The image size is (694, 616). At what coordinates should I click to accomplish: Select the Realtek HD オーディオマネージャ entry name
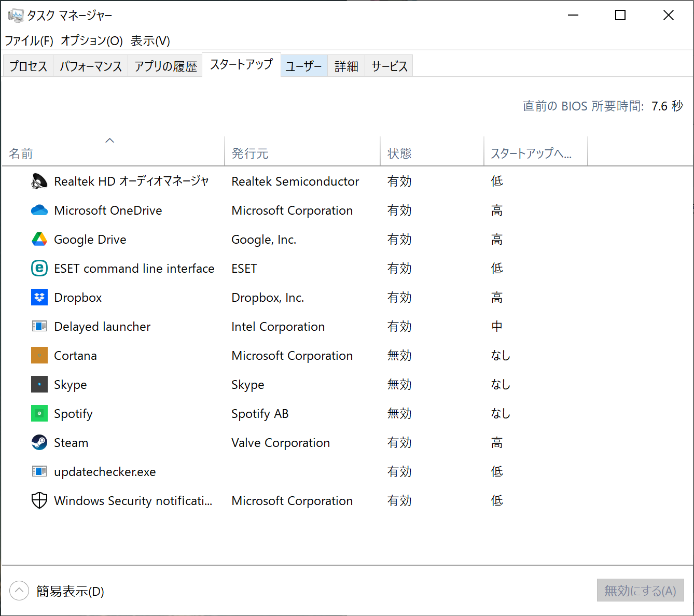pos(131,181)
